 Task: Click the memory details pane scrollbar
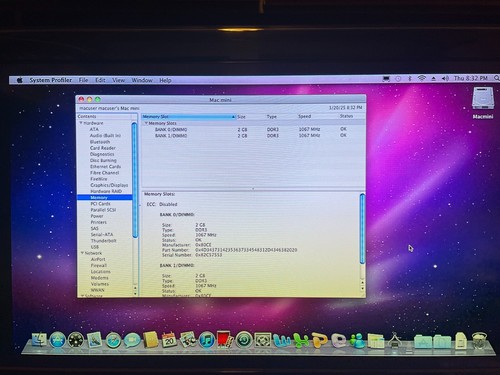click(362, 228)
